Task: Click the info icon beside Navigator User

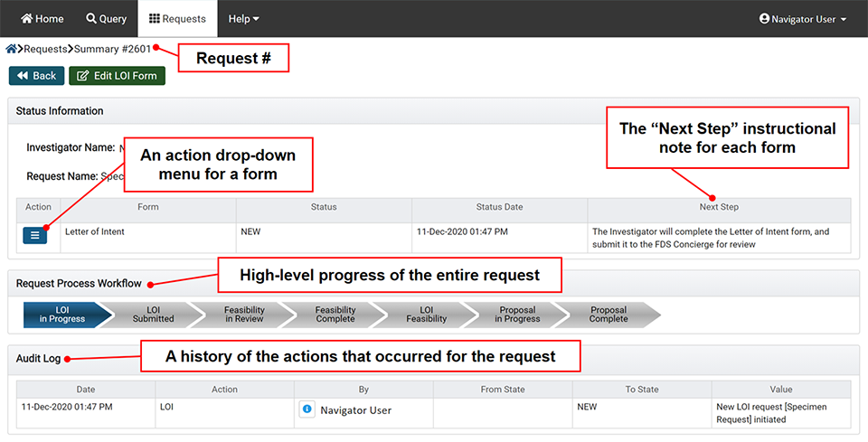Action: pos(307,409)
